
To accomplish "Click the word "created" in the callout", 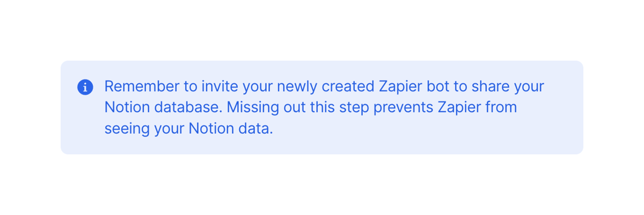I will pos(348,87).
